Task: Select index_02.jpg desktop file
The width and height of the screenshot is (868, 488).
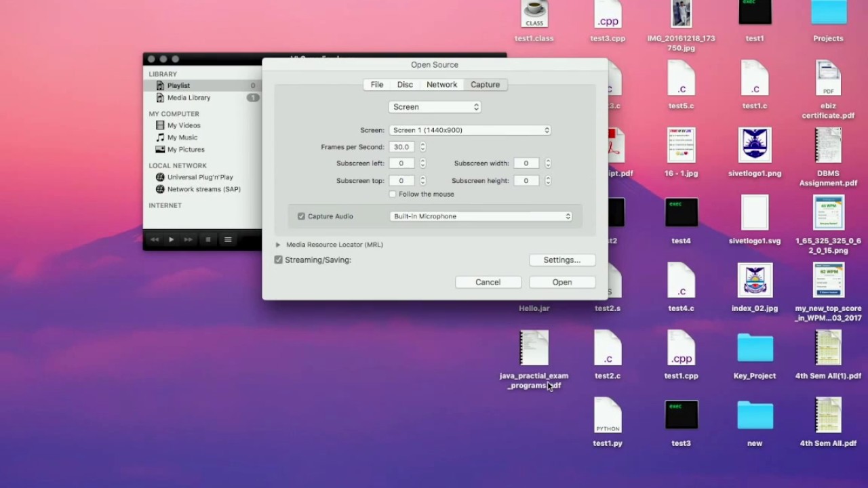Action: [x=755, y=287]
